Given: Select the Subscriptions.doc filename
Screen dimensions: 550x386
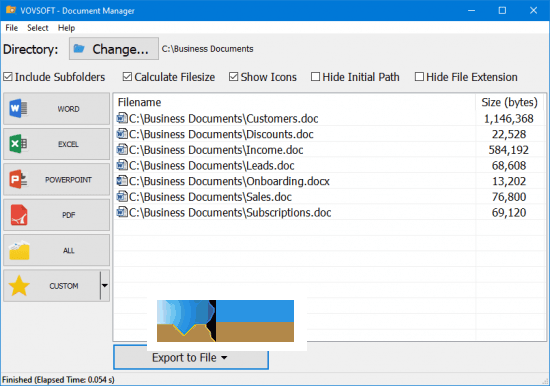Looking at the screenshot, I should tap(230, 212).
